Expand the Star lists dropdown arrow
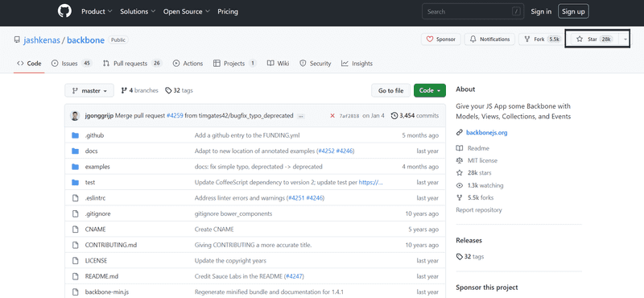This screenshot has height=298, width=644. click(x=625, y=39)
